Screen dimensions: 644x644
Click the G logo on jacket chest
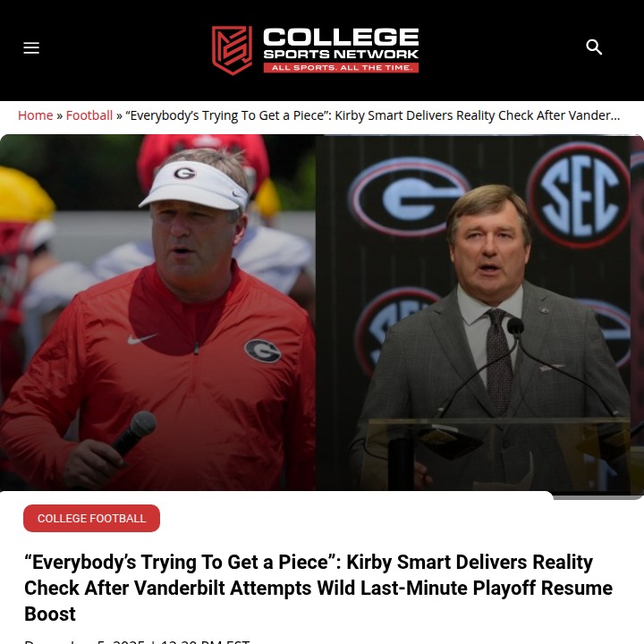pos(262,350)
